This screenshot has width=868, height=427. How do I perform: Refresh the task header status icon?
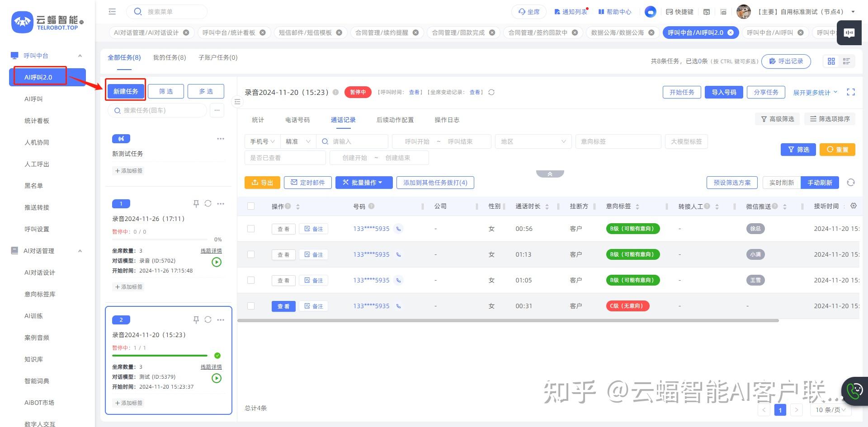pos(491,92)
